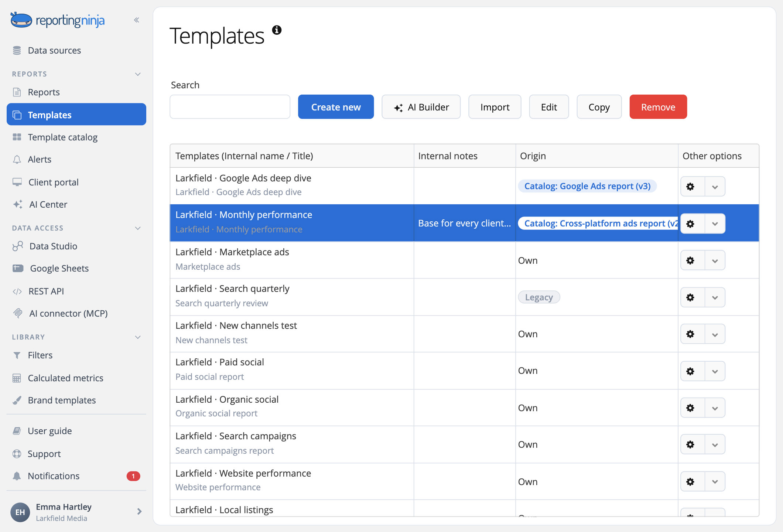Viewport: 783px width, 532px height.
Task: Expand options dropdown for Search quarterly row
Action: [x=715, y=297]
